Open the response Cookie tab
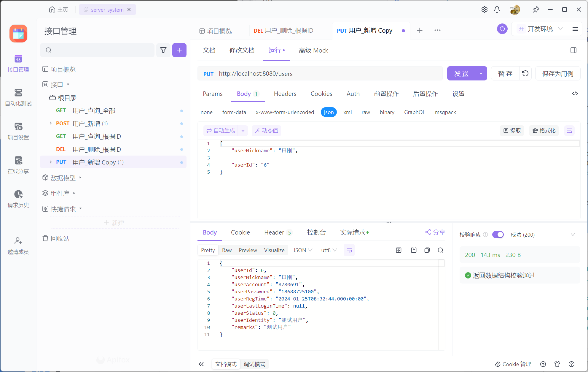This screenshot has width=588, height=372. [x=240, y=232]
